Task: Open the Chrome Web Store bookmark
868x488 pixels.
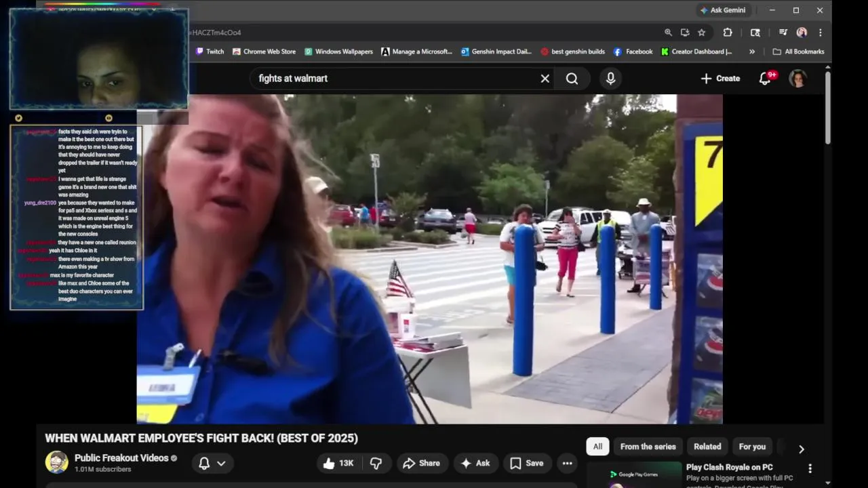Action: click(x=264, y=52)
